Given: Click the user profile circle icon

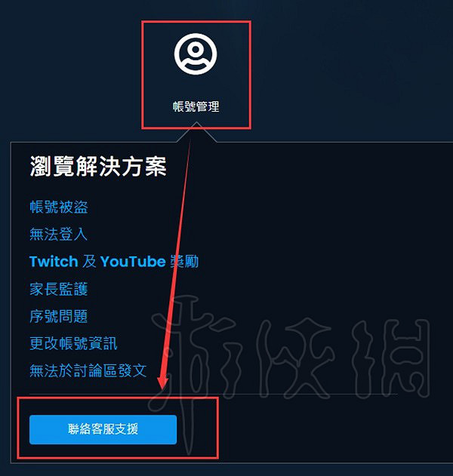Looking at the screenshot, I should [x=196, y=54].
